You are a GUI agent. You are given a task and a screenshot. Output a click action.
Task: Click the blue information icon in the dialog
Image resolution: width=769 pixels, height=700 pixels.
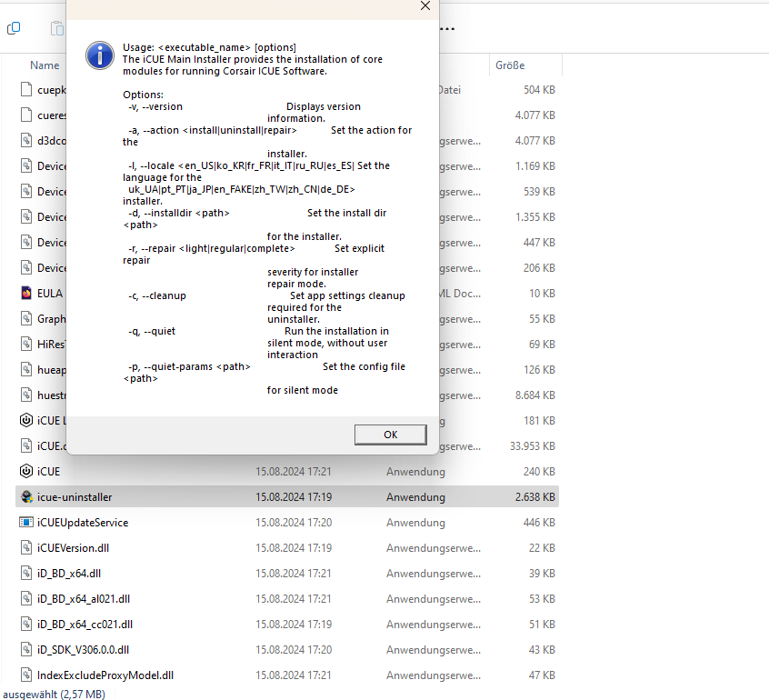[x=100, y=55]
